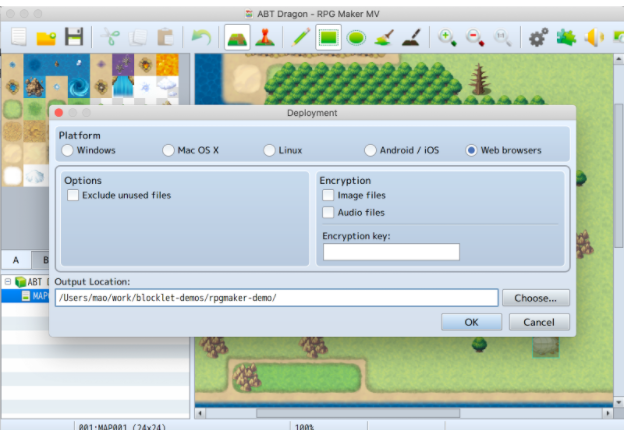Check the Image files encryption option

tap(329, 196)
